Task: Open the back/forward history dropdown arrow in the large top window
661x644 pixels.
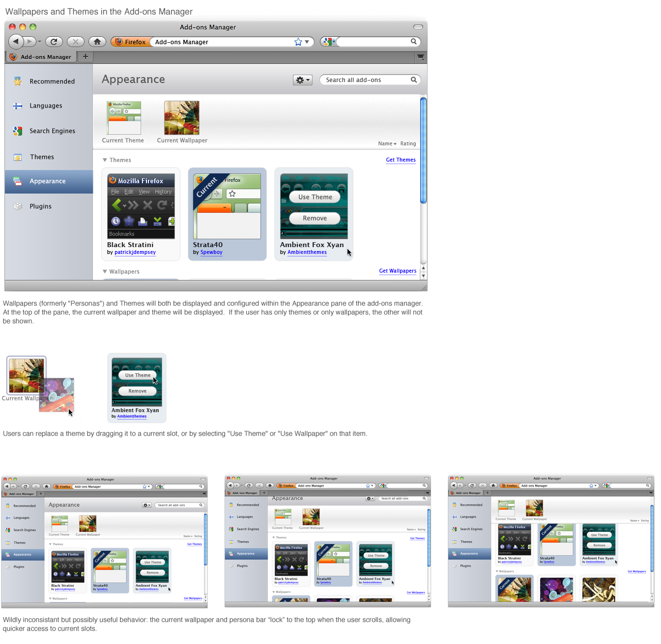Action: (x=40, y=42)
